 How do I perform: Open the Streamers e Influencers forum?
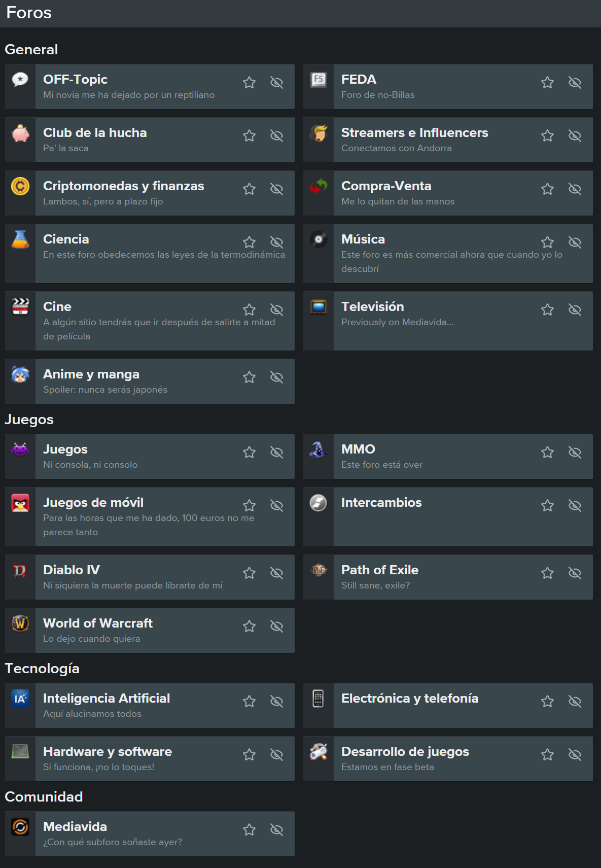pyautogui.click(x=414, y=133)
